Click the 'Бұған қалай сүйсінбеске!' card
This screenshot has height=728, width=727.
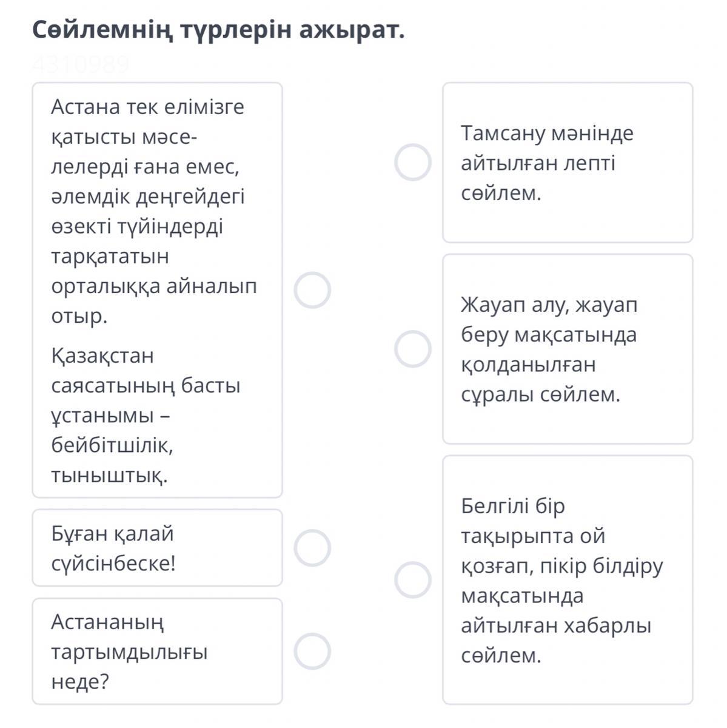coord(156,548)
